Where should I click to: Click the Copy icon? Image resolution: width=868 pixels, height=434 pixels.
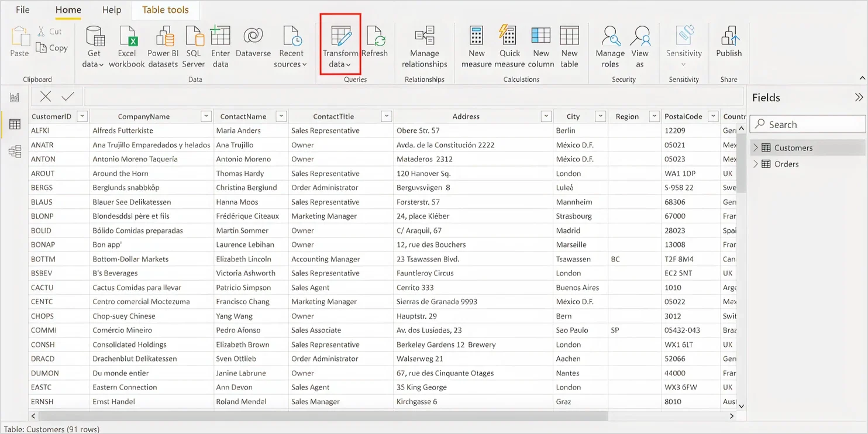41,48
